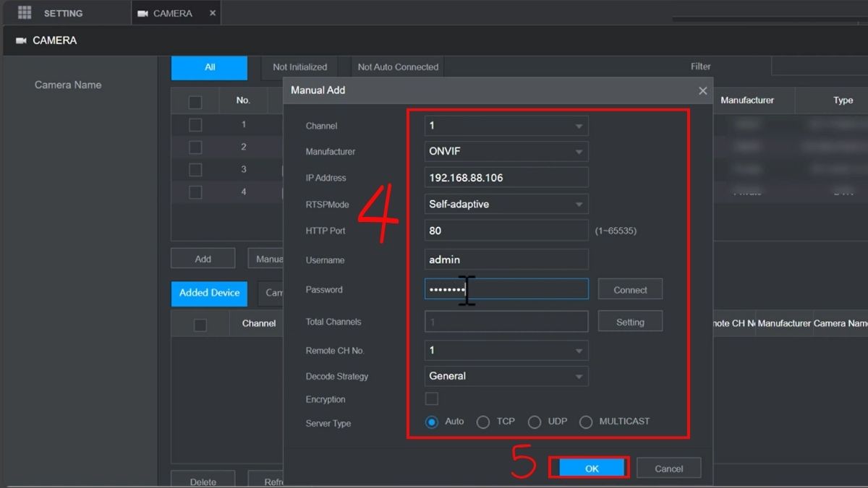Image resolution: width=868 pixels, height=488 pixels.
Task: Close the CAMERA tab with its X
Action: point(212,13)
